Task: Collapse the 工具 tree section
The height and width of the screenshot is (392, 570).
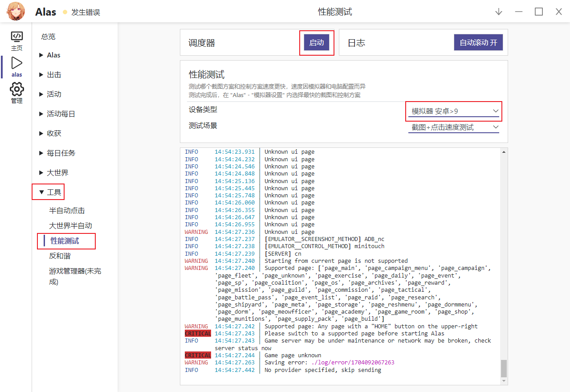Action: click(50, 192)
